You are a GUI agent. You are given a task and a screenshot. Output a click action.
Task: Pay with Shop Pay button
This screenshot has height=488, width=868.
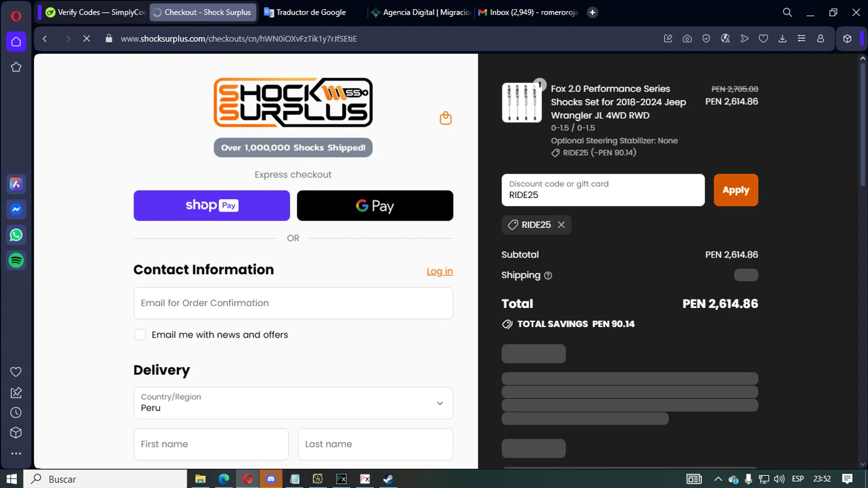pos(212,206)
